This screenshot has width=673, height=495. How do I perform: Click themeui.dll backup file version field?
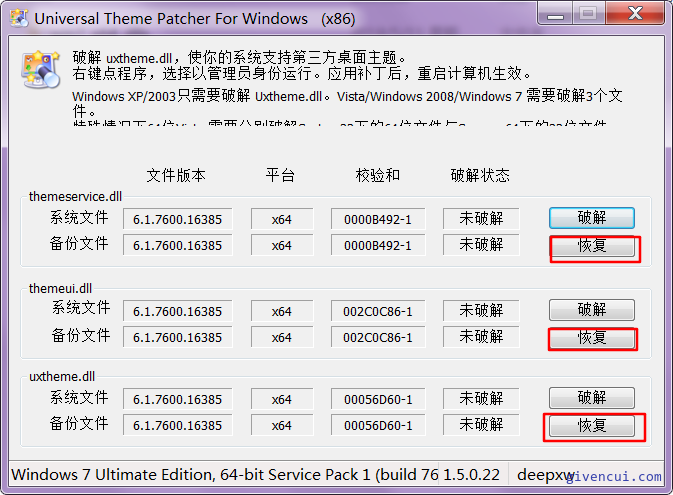click(x=178, y=337)
